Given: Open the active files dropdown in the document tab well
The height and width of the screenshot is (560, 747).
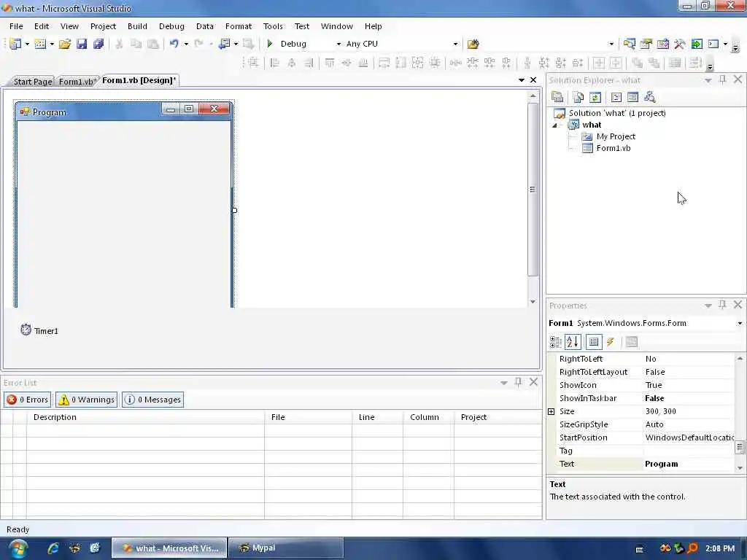Looking at the screenshot, I should 521,80.
